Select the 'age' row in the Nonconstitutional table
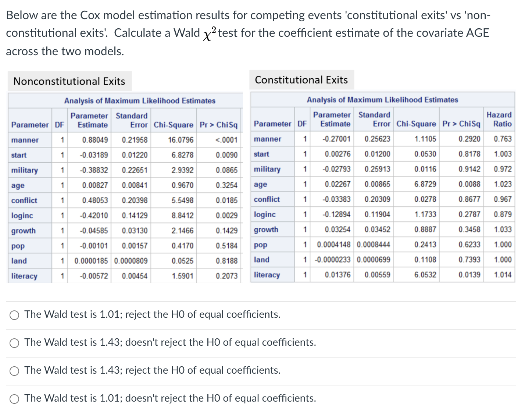The height and width of the screenshot is (420, 525). (17, 185)
